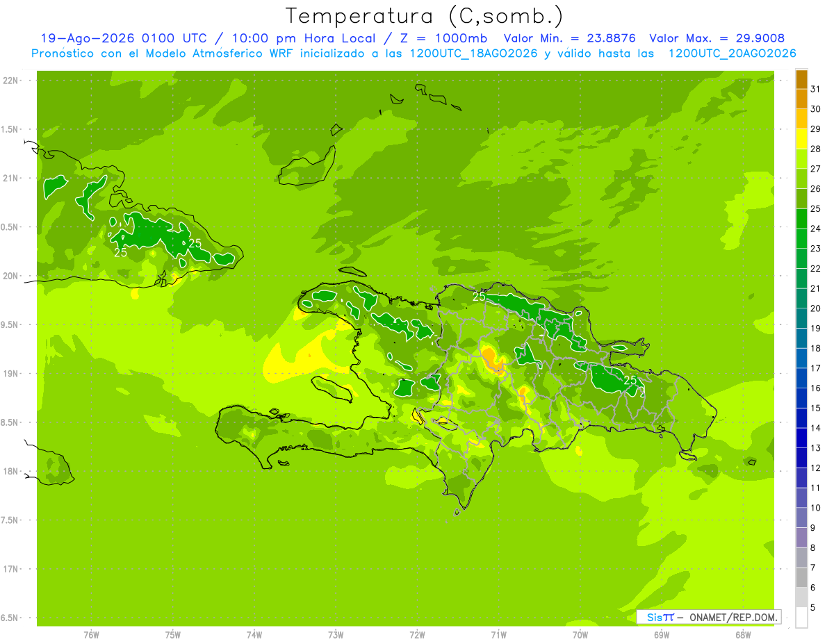Screen dimensions: 834x644
Task: Select the "Valor Min. = 23.8876" text
Action: pyautogui.click(x=570, y=38)
